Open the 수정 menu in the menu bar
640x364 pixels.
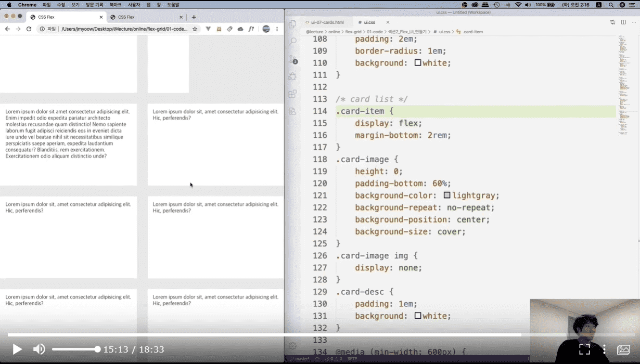point(61,5)
